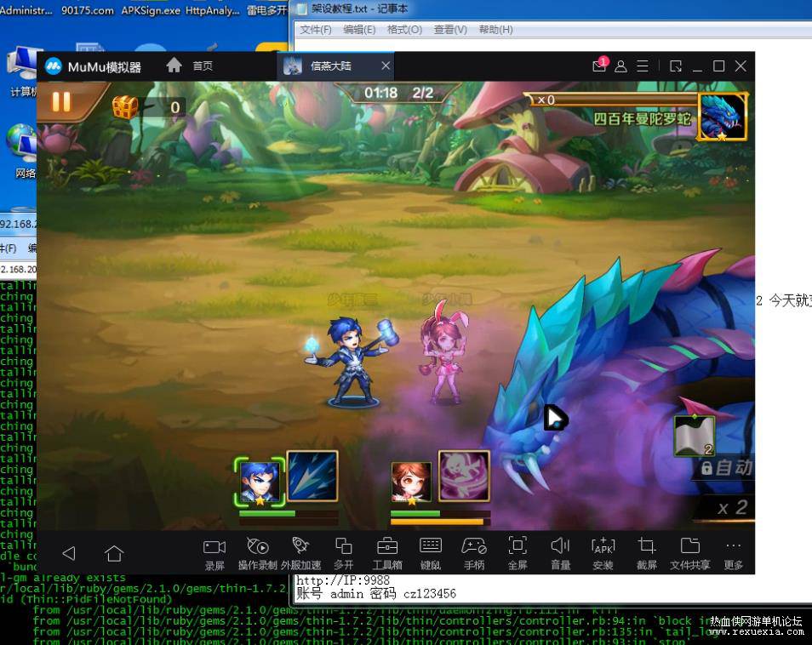
Task: Click the Android home button in MuMu
Action: [x=114, y=553]
